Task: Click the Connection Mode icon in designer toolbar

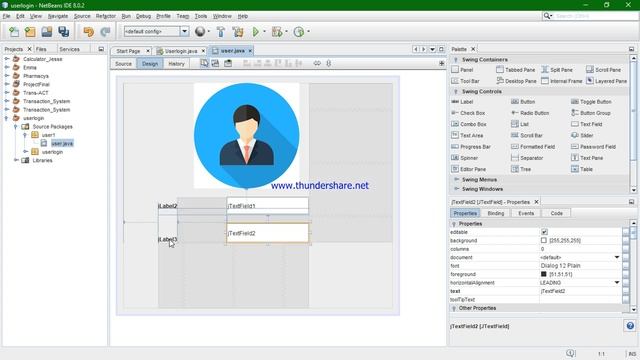Action: pos(215,63)
